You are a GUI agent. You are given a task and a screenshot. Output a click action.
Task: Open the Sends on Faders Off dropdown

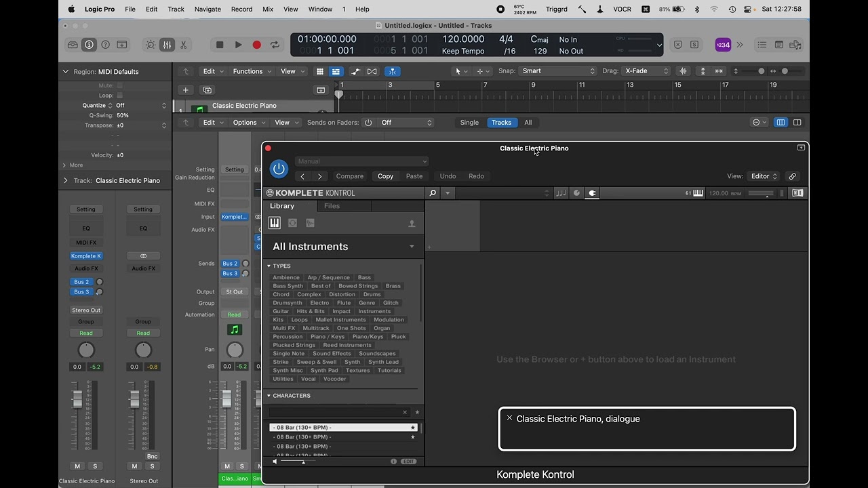[x=406, y=123]
